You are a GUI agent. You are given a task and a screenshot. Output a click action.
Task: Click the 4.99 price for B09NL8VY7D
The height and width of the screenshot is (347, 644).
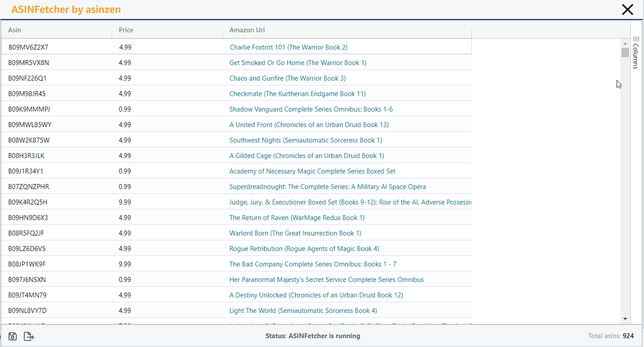(x=125, y=311)
